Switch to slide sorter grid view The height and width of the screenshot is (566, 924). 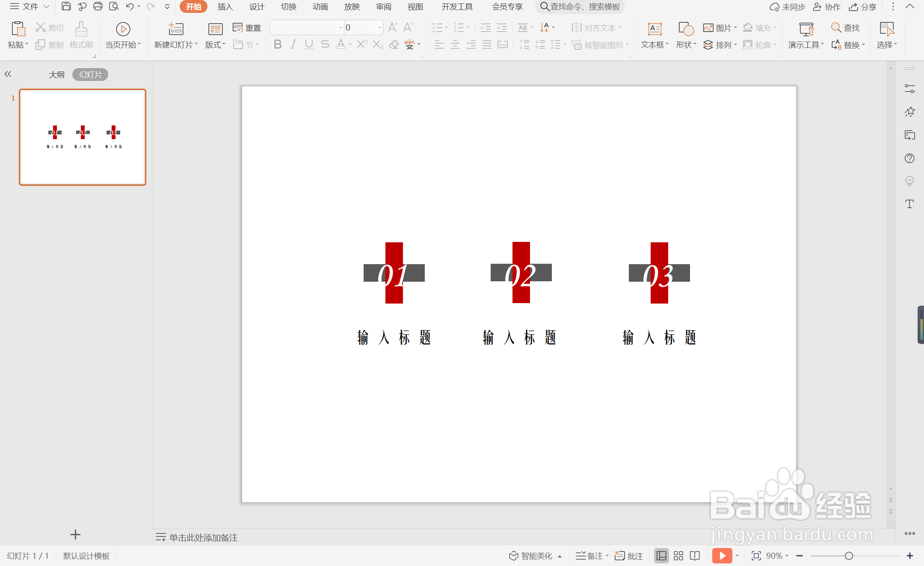(678, 556)
